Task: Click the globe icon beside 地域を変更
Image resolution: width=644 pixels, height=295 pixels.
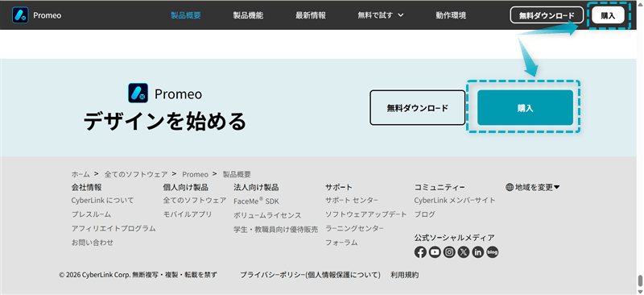Action: coord(510,187)
